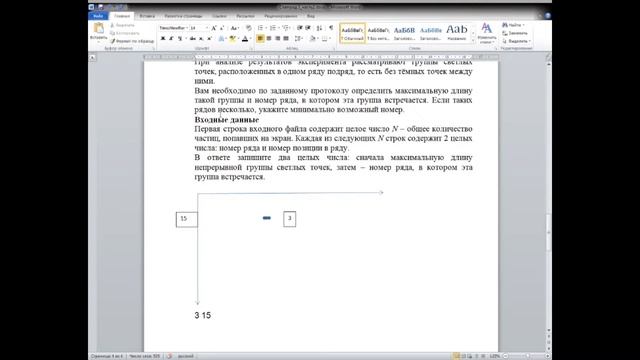Apply the Заголовок 2 style
Image resolution: width=640 pixels, height=360 pixels.
click(431, 33)
